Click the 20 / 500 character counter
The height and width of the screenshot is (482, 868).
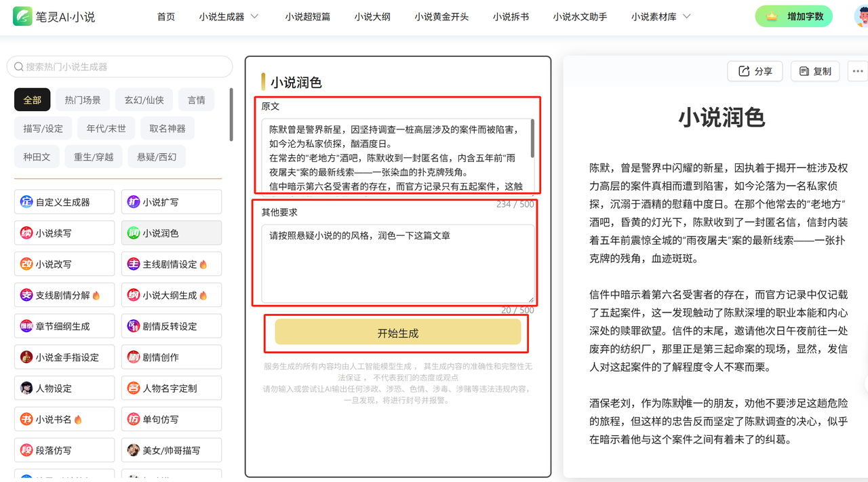point(517,310)
